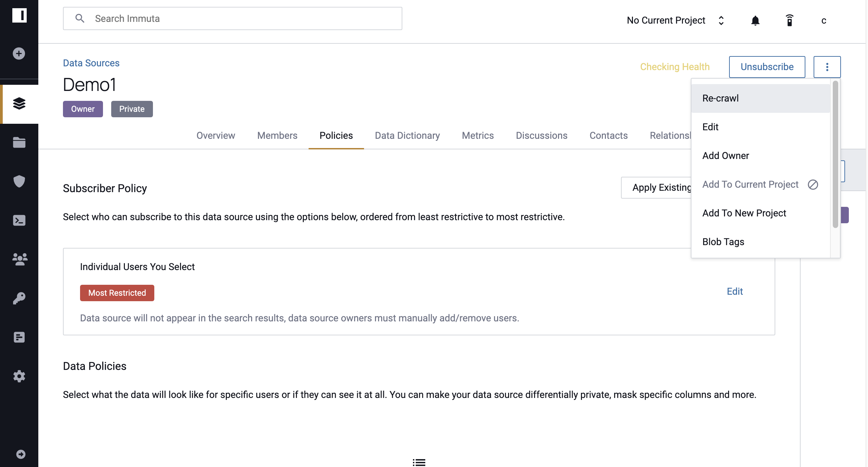Click the Policies tab
This screenshot has width=868, height=467.
coord(337,135)
